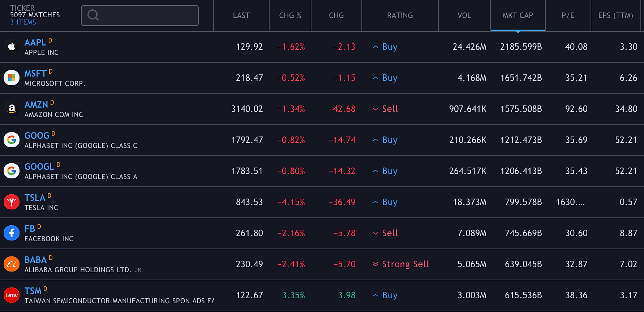
Task: Click the Alibaba logo icon
Action: coord(12,264)
